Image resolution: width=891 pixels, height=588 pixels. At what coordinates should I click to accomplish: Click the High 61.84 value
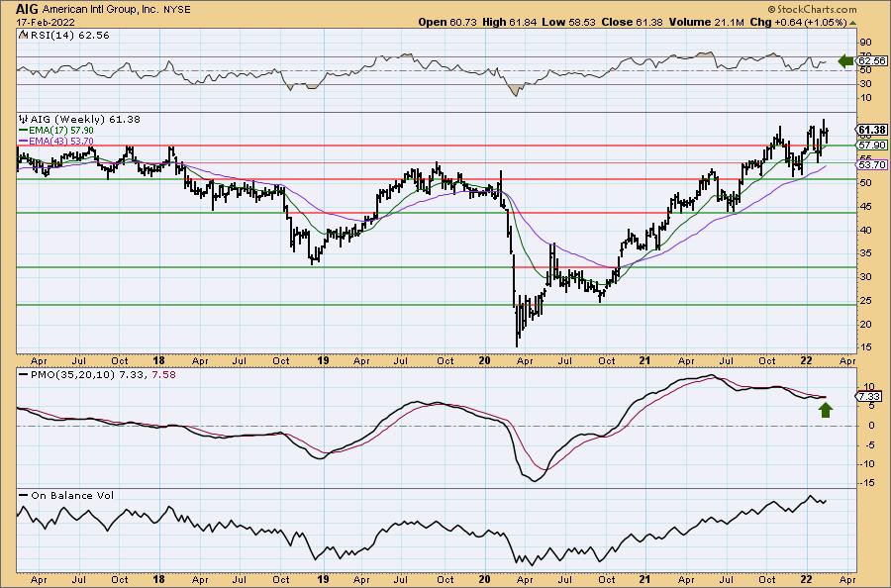[510, 22]
